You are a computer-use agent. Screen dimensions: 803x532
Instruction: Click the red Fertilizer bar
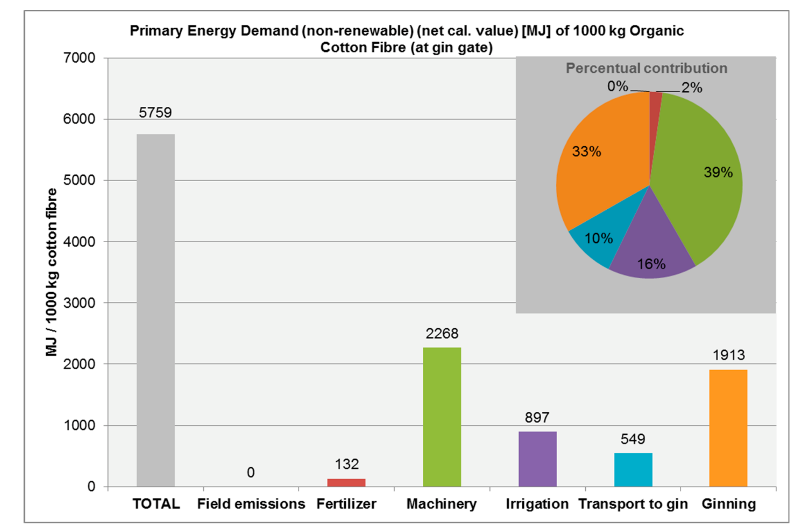pyautogui.click(x=346, y=483)
